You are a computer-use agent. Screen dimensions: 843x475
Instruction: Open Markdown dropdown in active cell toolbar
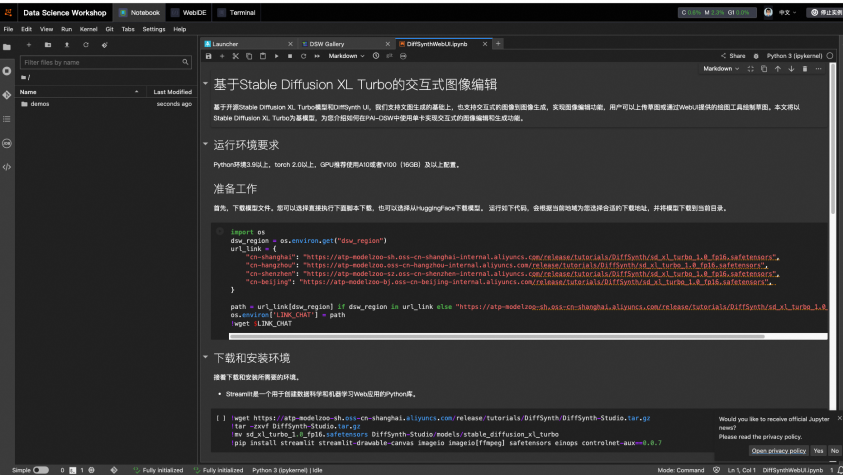click(721, 69)
